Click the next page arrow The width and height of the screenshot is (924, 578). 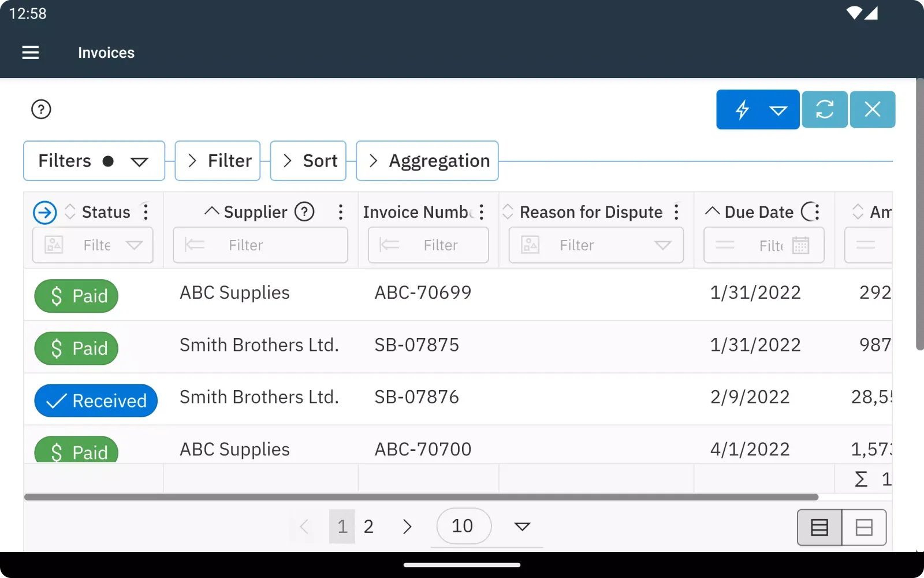click(407, 527)
